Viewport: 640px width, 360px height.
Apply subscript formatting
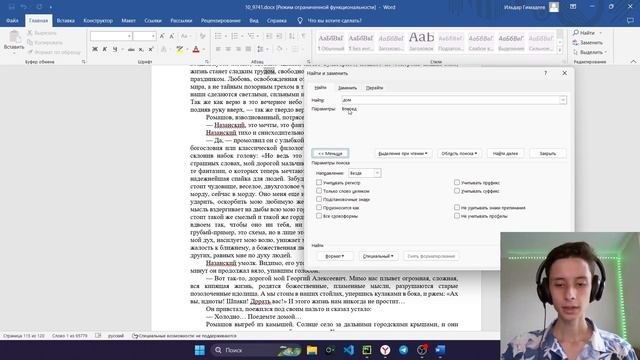tap(141, 49)
